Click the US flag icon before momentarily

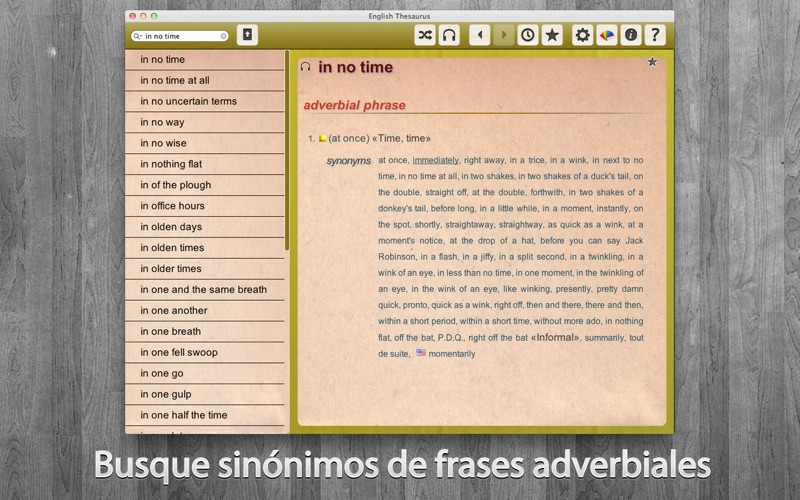(420, 353)
